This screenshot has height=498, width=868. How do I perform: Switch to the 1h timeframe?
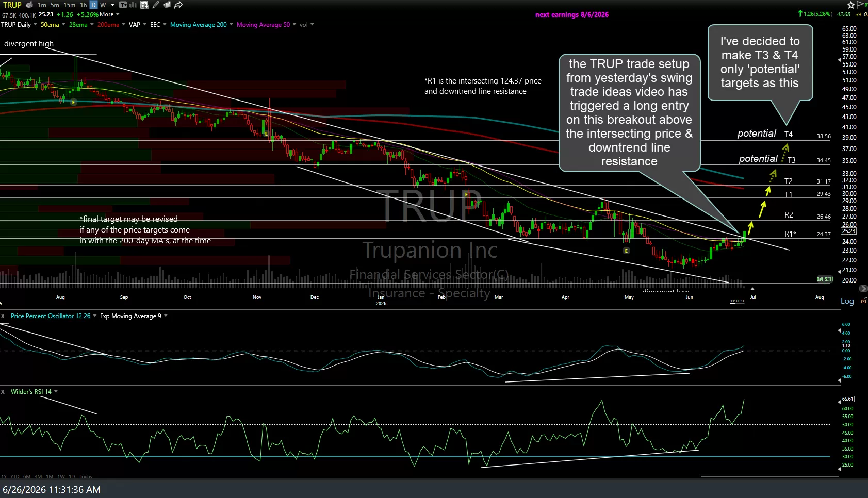(x=84, y=5)
